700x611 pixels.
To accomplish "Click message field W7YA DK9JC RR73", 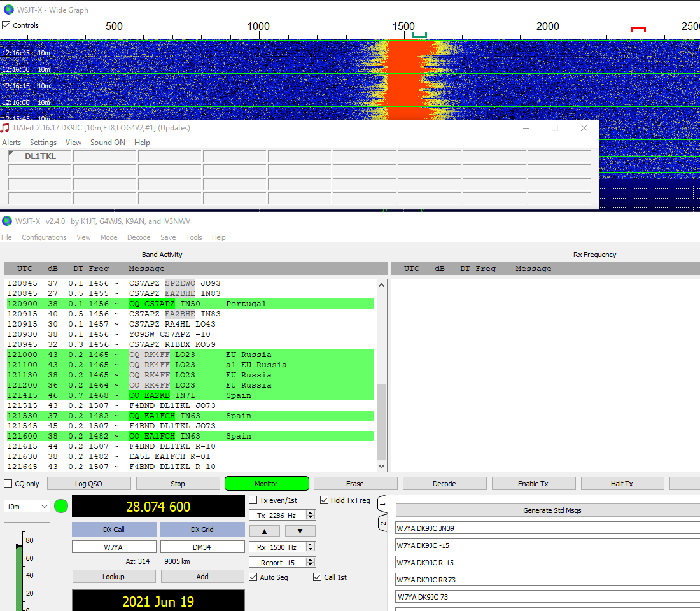I will click(x=548, y=580).
